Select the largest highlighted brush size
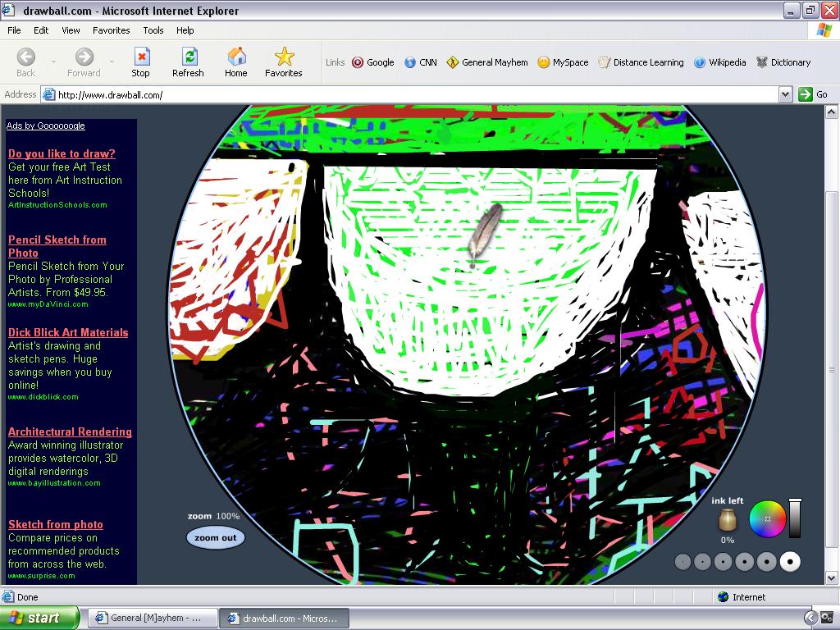840x630 pixels. (x=790, y=562)
